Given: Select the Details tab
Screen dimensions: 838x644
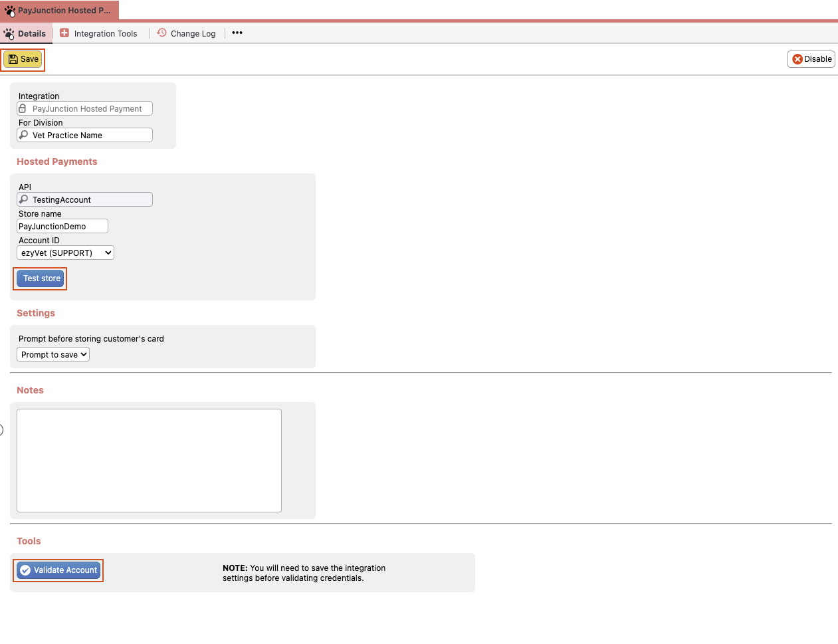Looking at the screenshot, I should point(26,33).
